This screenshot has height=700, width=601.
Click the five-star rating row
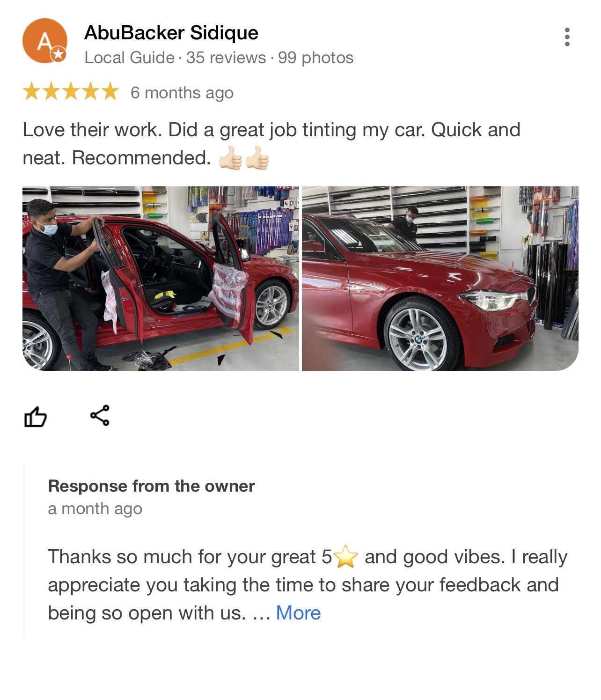[71, 92]
